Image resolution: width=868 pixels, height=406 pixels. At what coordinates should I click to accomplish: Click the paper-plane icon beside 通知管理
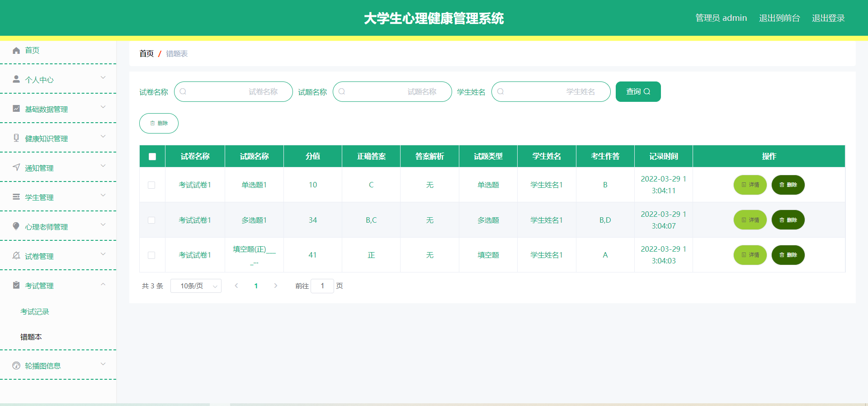click(x=16, y=167)
